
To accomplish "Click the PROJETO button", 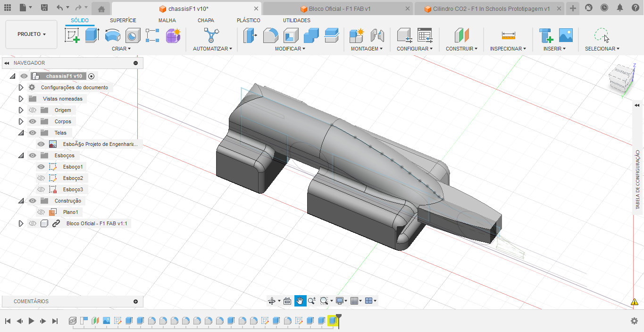I will 31,35.
